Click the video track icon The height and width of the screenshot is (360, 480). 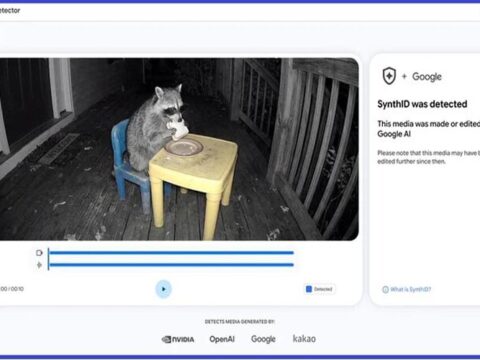tap(39, 253)
